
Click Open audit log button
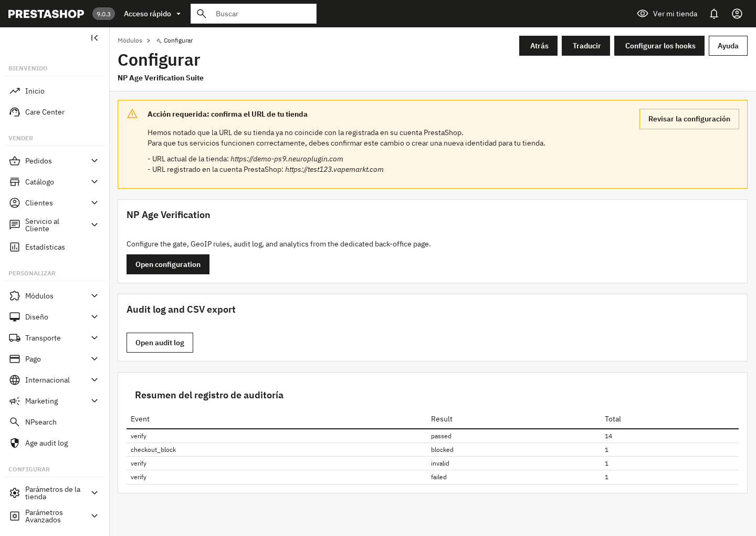160,343
